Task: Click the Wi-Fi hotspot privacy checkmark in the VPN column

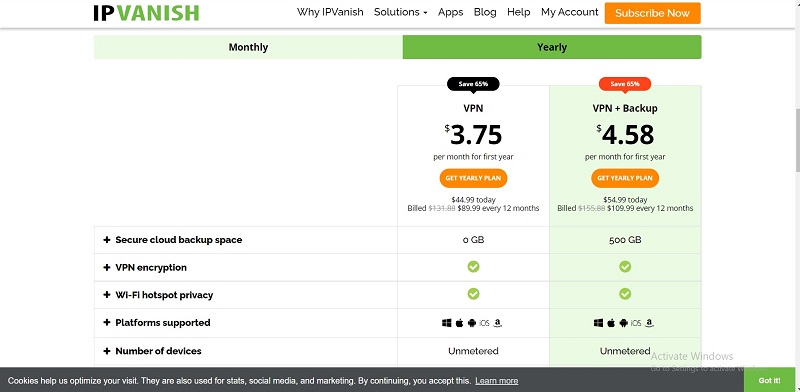Action: point(473,294)
